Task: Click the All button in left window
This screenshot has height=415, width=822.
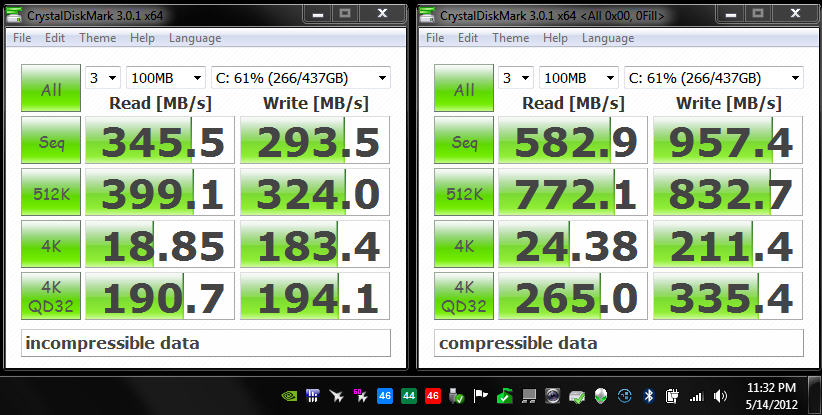Action: pyautogui.click(x=51, y=89)
